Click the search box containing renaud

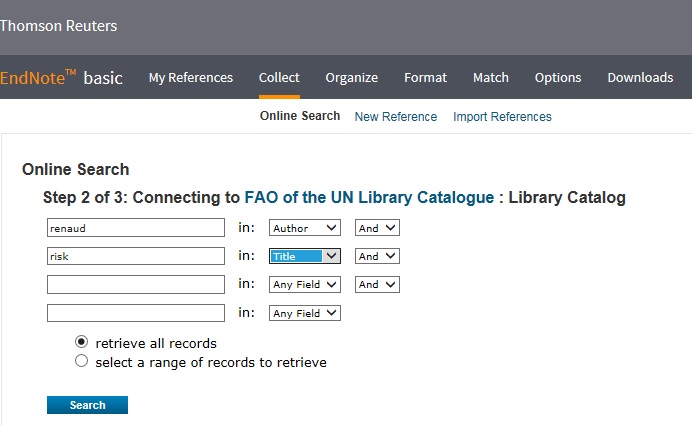[x=135, y=228]
